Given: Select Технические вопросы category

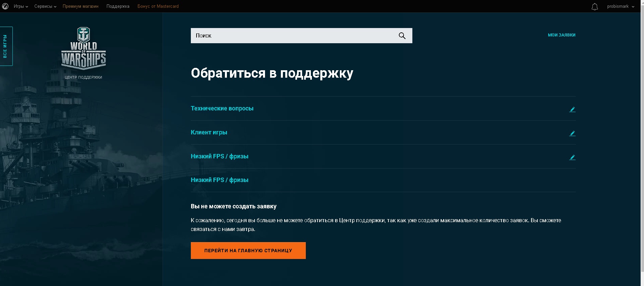Looking at the screenshot, I should click(222, 108).
